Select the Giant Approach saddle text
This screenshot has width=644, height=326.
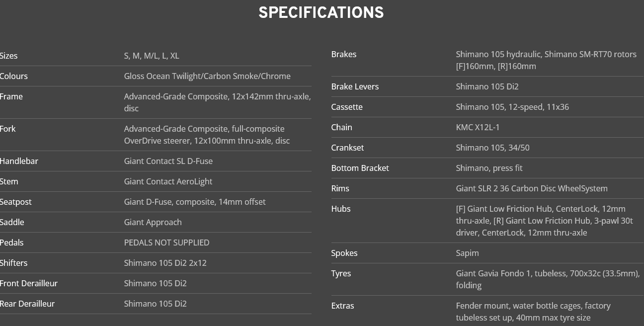click(x=153, y=222)
